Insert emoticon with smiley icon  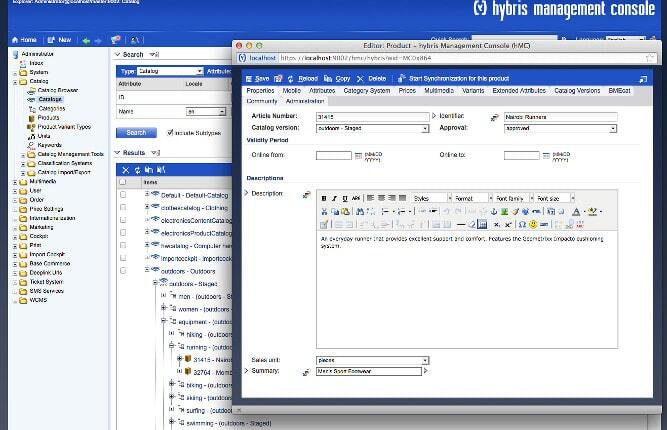point(533,225)
